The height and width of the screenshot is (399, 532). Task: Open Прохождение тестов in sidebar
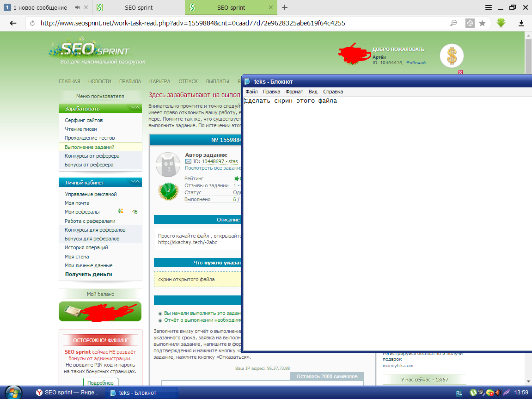coord(90,138)
